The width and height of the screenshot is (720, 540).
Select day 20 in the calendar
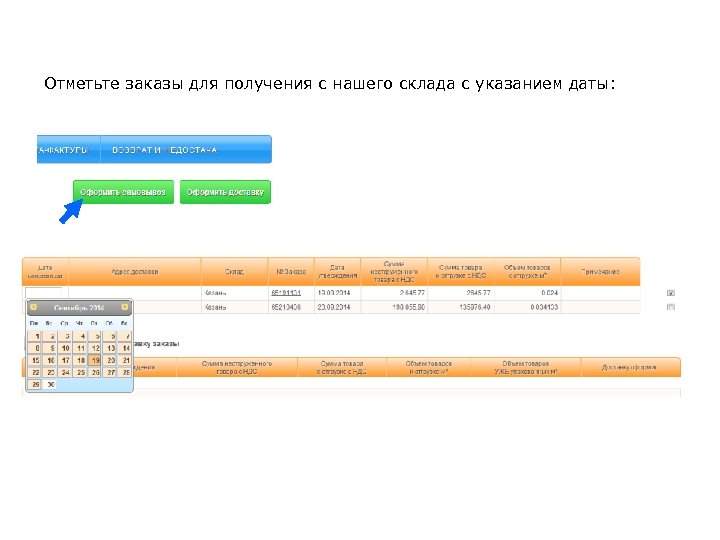click(x=110, y=360)
